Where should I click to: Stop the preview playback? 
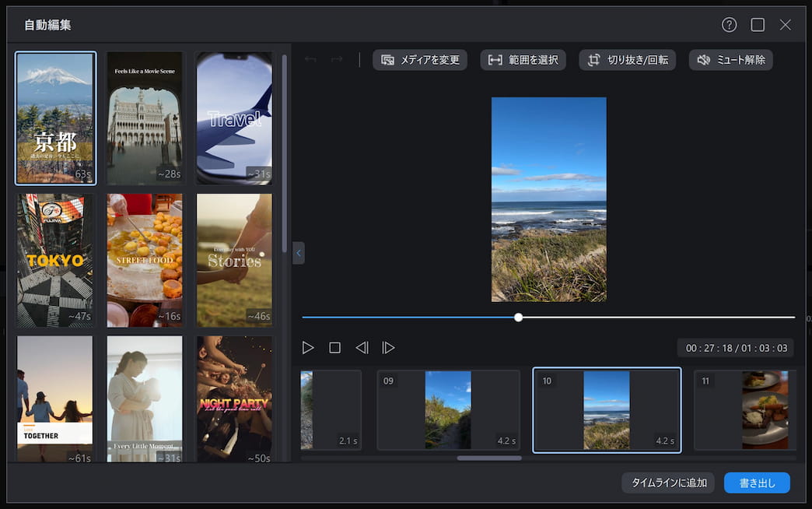(x=334, y=348)
